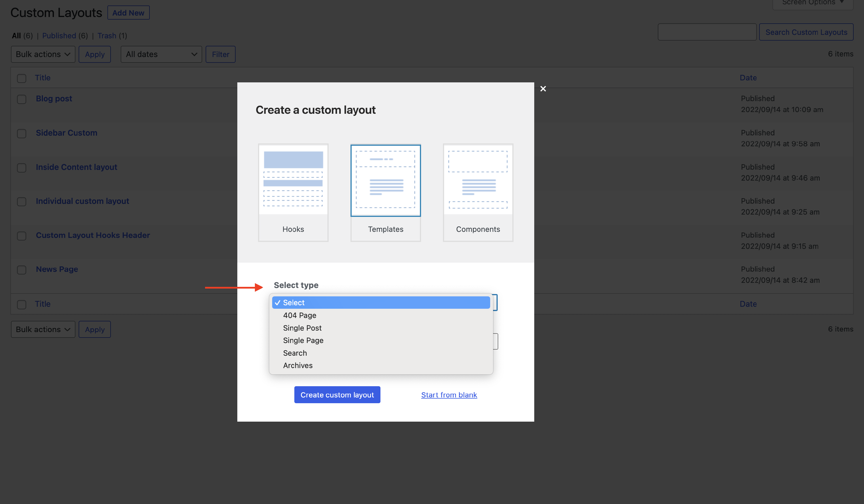Select Search option in type dropdown

point(295,353)
